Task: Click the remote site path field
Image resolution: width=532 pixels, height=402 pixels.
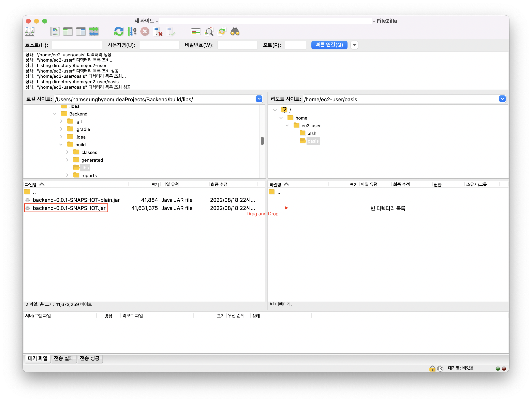Action: pos(401,99)
